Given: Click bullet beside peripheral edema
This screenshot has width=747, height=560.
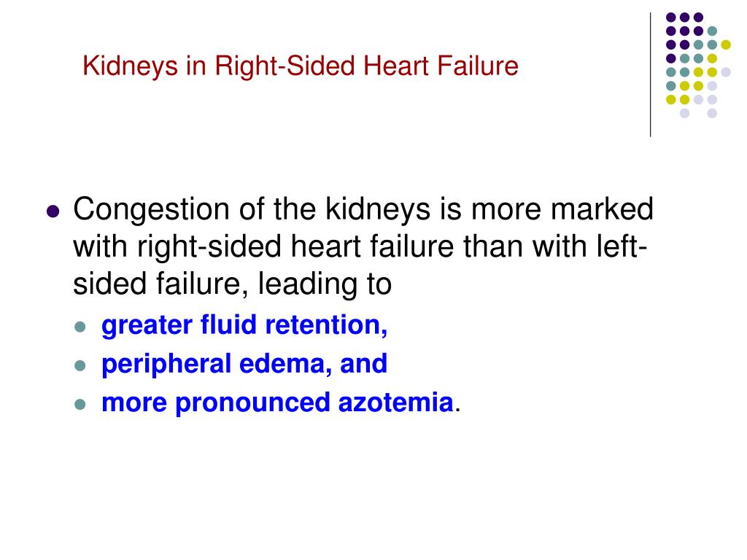Looking at the screenshot, I should (80, 366).
